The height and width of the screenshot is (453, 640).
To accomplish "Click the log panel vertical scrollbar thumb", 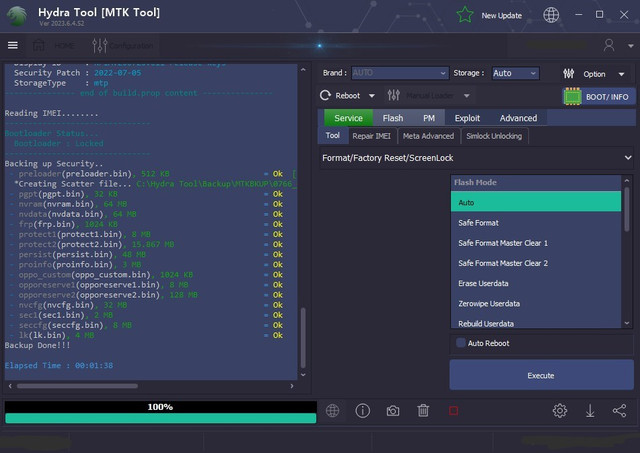I will pyautogui.click(x=303, y=338).
